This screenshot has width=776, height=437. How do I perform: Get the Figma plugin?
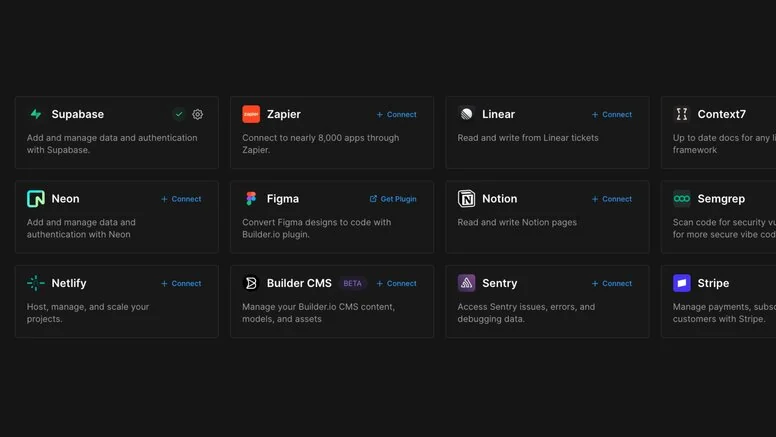click(x=393, y=199)
